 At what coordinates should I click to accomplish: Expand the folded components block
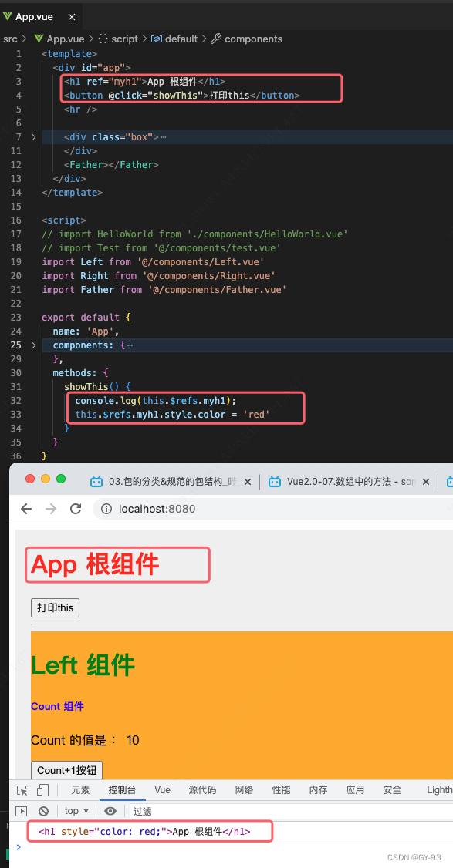[33, 345]
